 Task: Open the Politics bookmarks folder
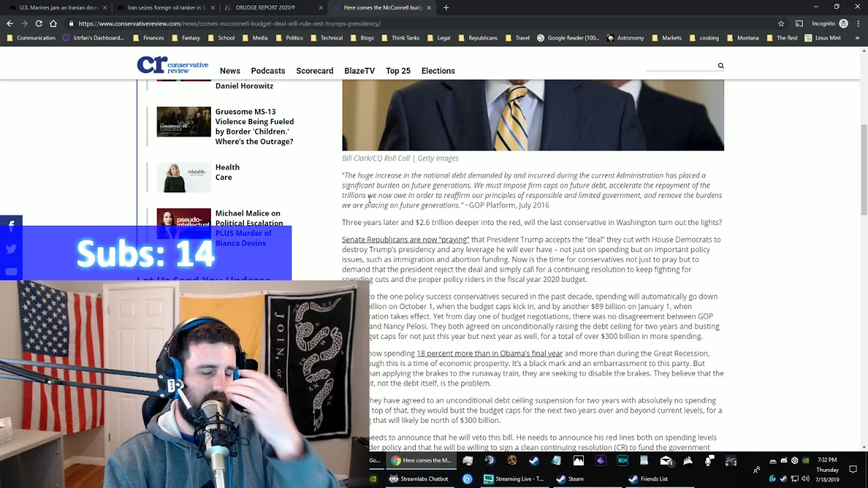pyautogui.click(x=290, y=38)
